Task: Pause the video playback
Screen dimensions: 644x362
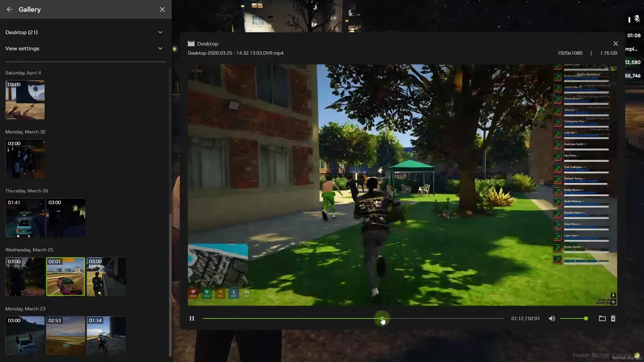Action: coord(192,318)
